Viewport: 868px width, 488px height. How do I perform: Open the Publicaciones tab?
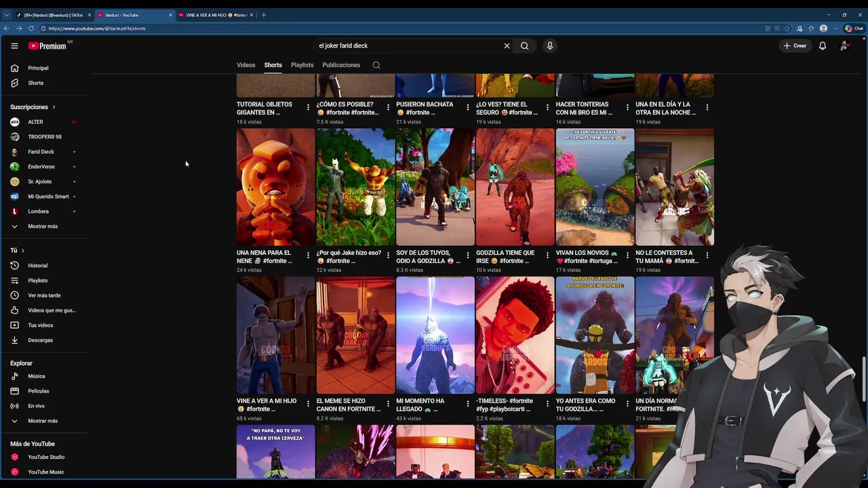(341, 65)
